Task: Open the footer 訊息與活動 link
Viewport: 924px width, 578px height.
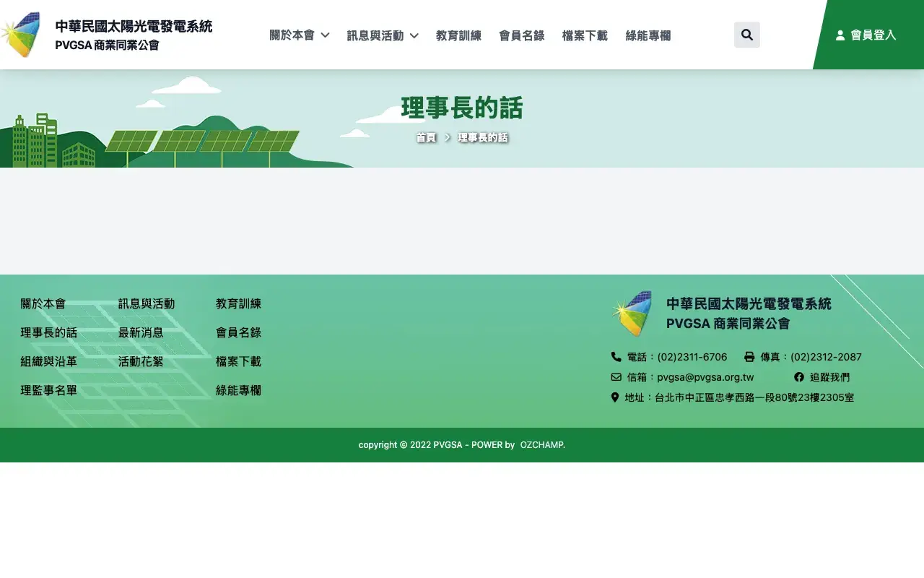Action: point(147,303)
